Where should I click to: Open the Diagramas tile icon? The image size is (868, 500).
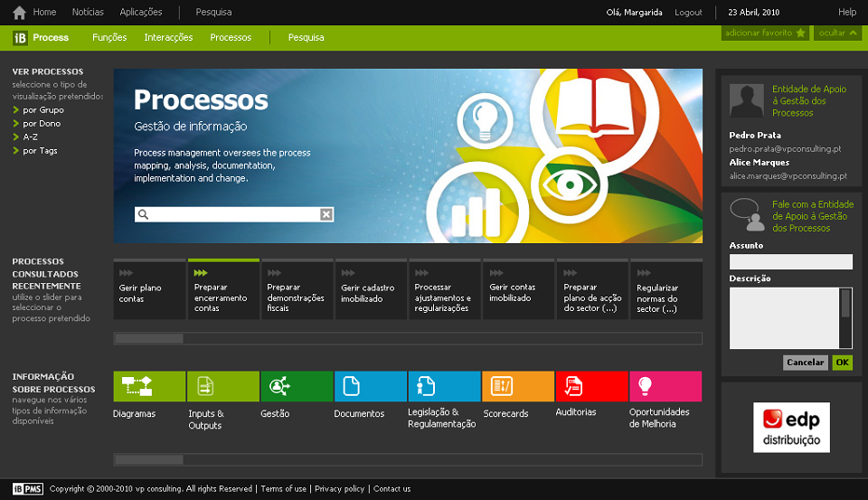[149, 386]
